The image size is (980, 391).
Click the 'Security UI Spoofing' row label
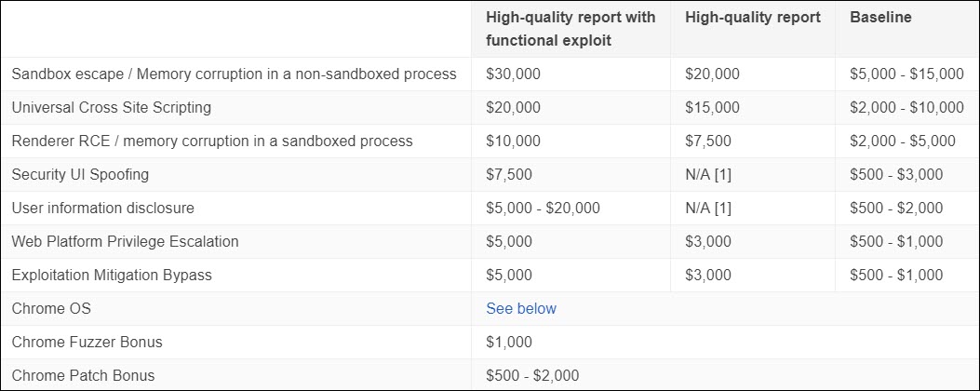point(80,174)
